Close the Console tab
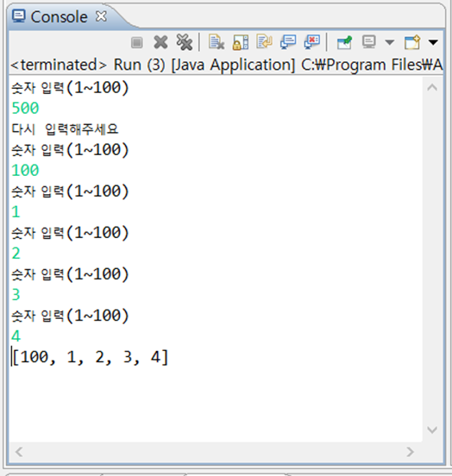The height and width of the screenshot is (476, 452). (x=101, y=16)
